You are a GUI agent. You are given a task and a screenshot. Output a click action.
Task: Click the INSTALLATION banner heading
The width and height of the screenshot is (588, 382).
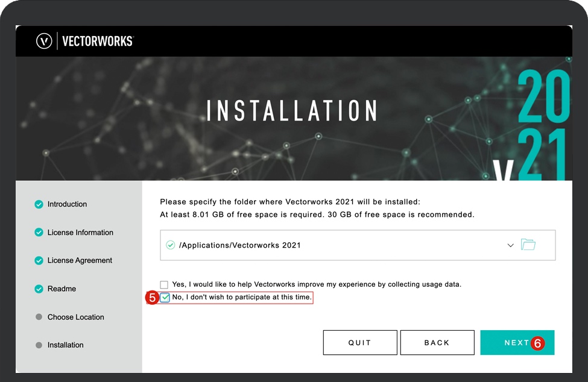(x=292, y=110)
